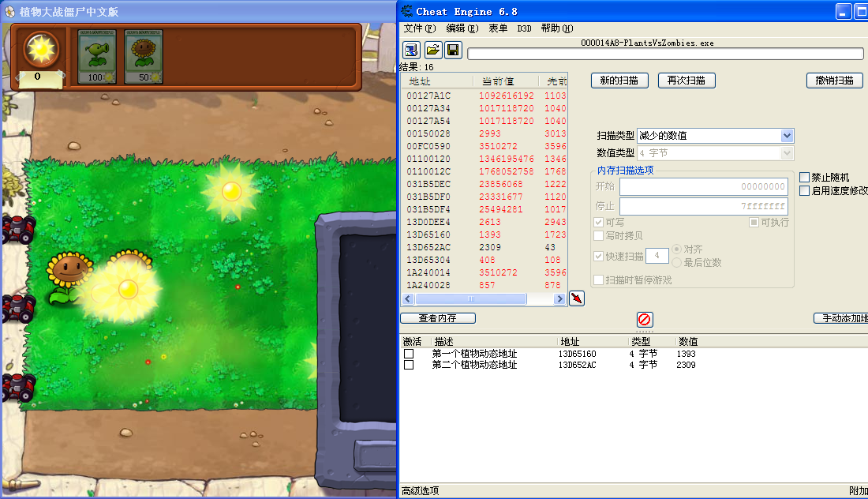Click the 高级选项 status bar link

click(420, 490)
